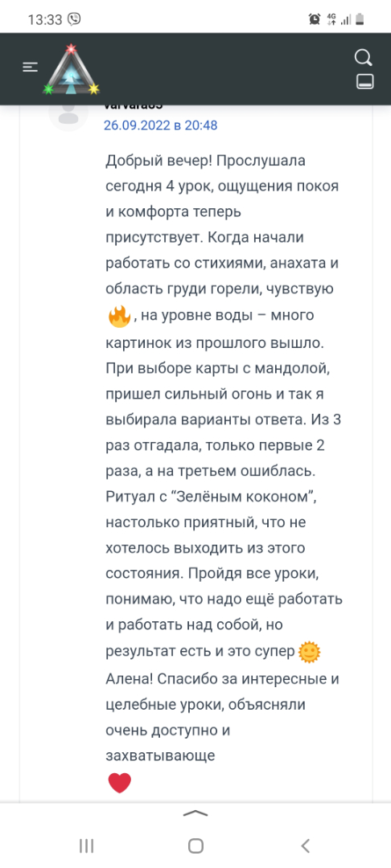Tap the comment text starting Добрый вечер

(x=224, y=458)
